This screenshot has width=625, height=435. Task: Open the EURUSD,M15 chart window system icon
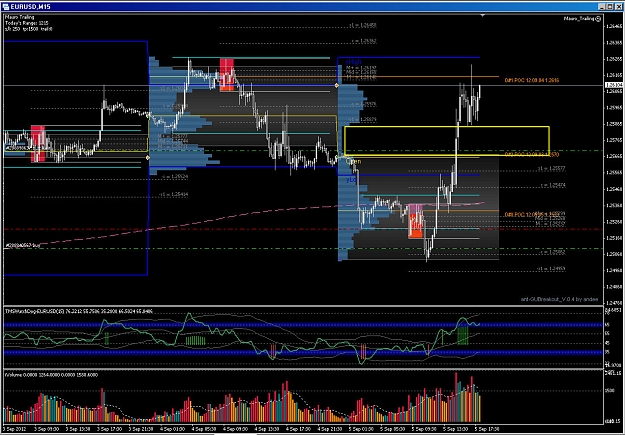[x=6, y=6]
